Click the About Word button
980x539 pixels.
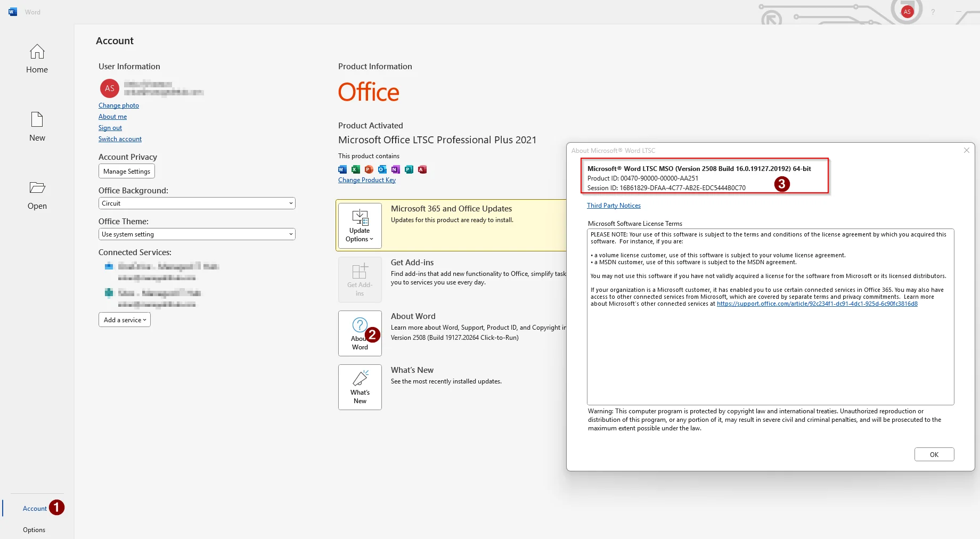coord(360,333)
